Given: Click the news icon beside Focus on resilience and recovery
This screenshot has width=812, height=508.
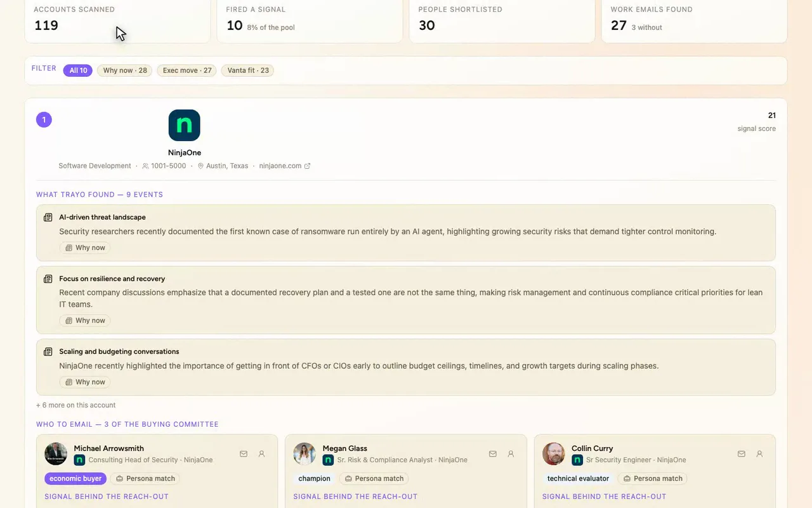Looking at the screenshot, I should pyautogui.click(x=48, y=279).
